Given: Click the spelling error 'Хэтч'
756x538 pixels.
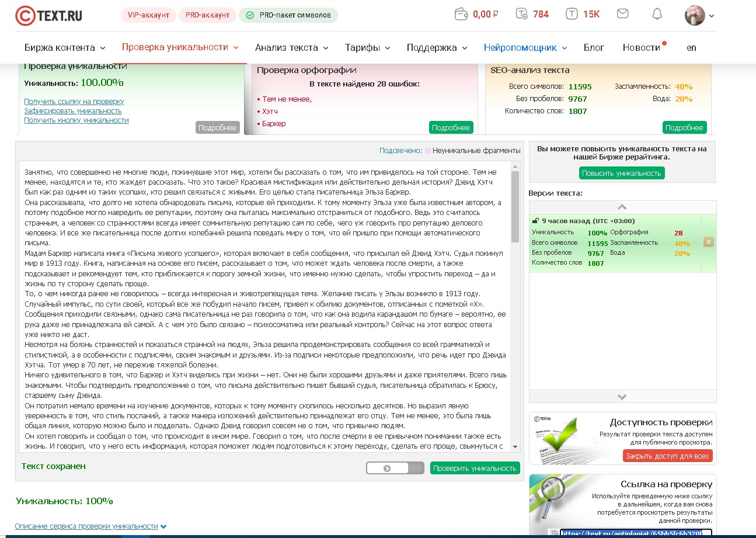Looking at the screenshot, I should click(x=270, y=112).
